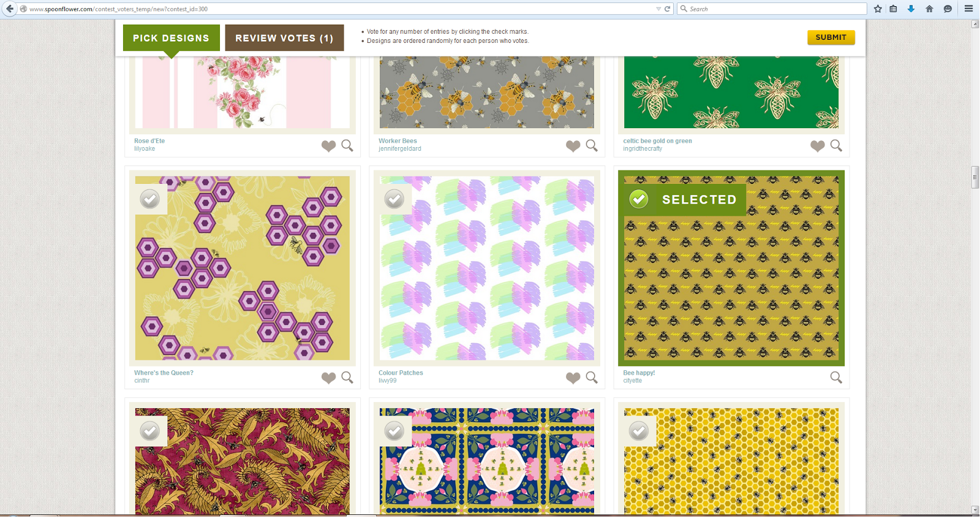Screen dimensions: 980x518
Task: Open Where's the Queen? hexagon thumbnail
Action: (x=243, y=268)
